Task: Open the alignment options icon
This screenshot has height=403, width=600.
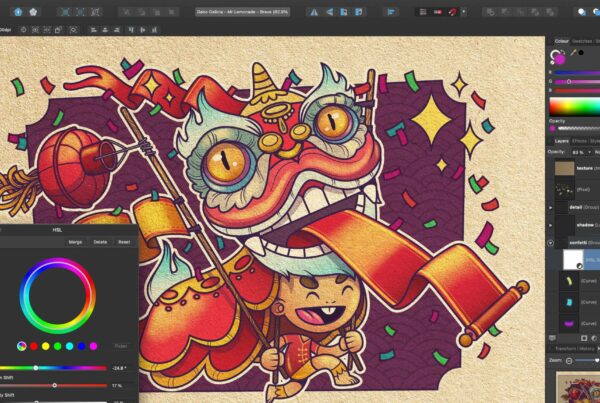Action: [x=391, y=12]
